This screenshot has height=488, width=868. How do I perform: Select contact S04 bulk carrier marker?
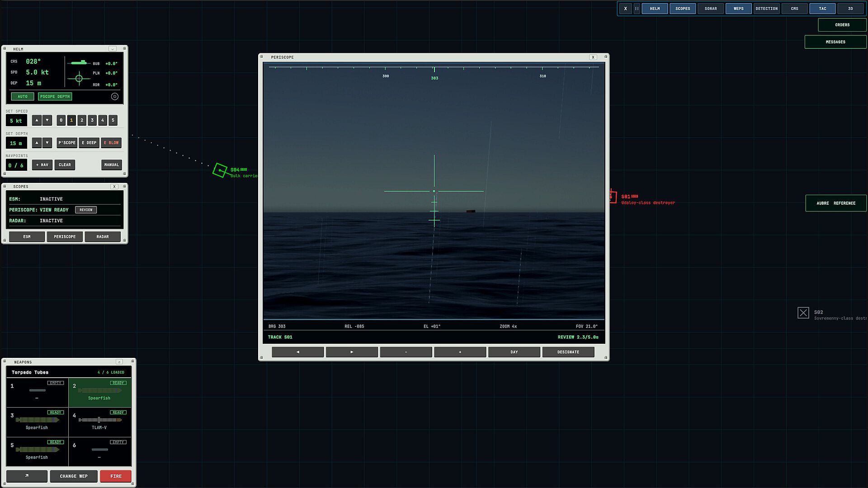click(220, 170)
